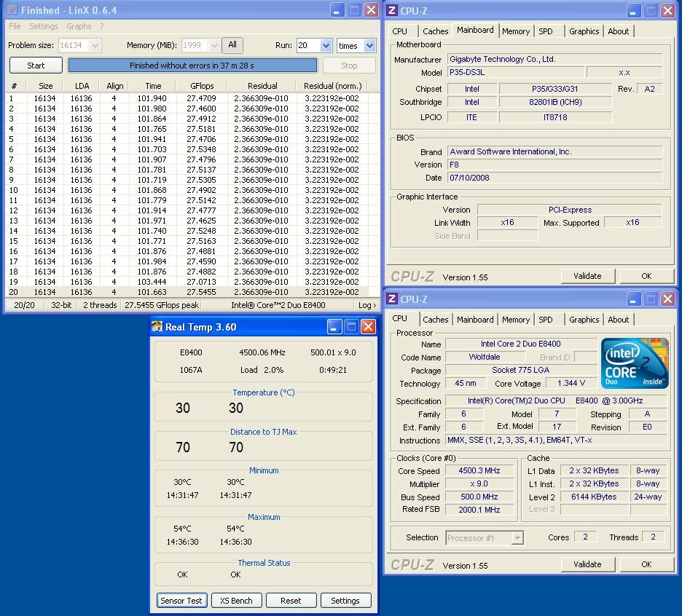
Task: Select LinX result row 20 with 27.5455 GFlops
Action: [x=187, y=292]
